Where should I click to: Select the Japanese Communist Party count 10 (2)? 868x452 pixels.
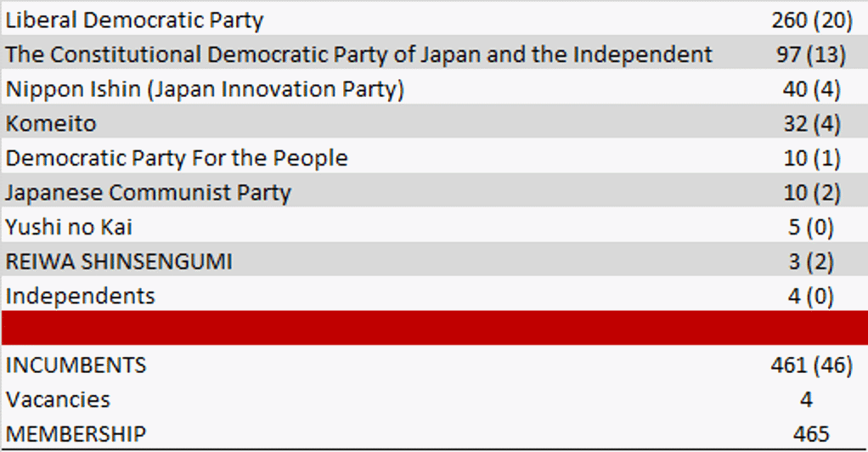pos(811,193)
